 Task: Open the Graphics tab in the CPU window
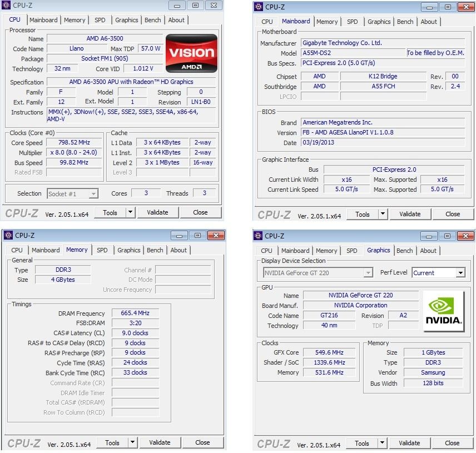(x=127, y=20)
